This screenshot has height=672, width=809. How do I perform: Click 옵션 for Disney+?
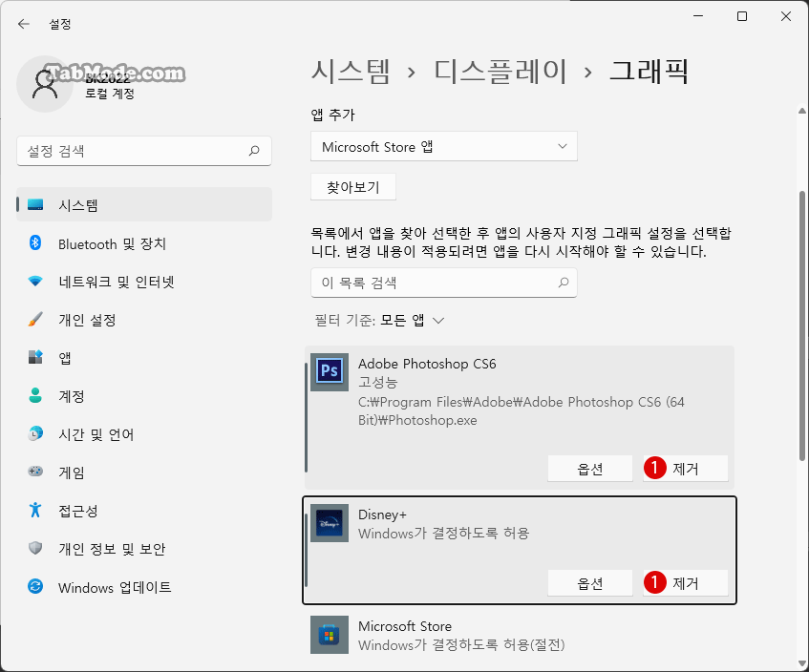(590, 583)
